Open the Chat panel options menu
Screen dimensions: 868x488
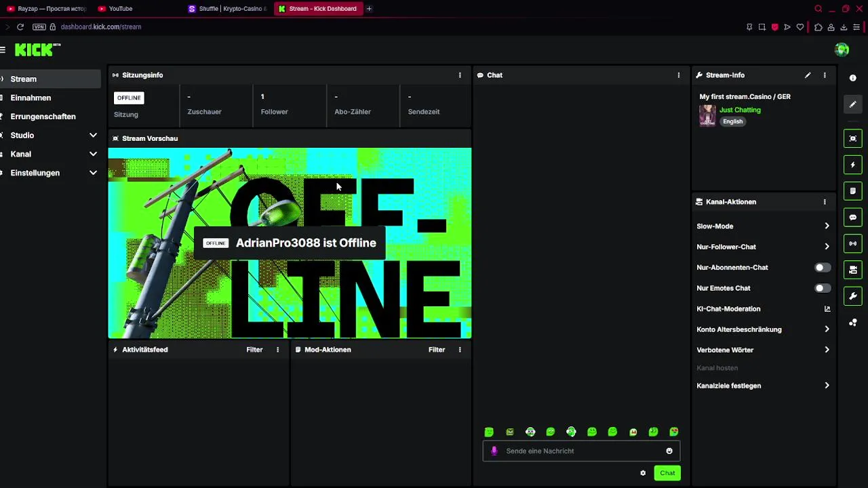(678, 75)
